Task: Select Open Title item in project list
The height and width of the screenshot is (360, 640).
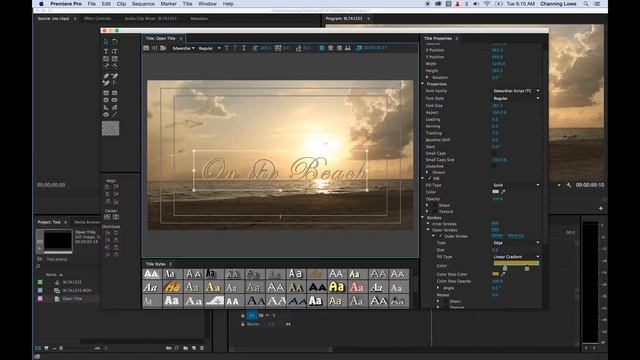Action: point(72,299)
